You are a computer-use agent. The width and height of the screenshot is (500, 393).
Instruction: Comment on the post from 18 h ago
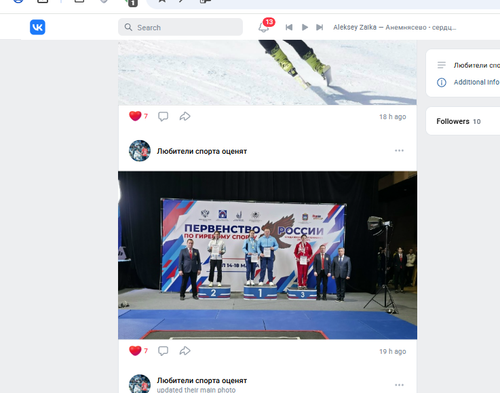pyautogui.click(x=163, y=116)
